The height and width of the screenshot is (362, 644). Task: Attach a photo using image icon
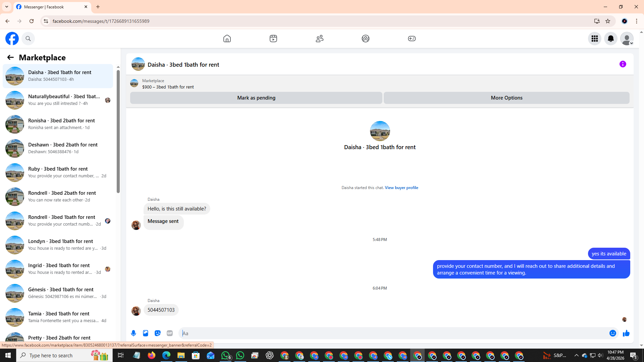pos(146,333)
